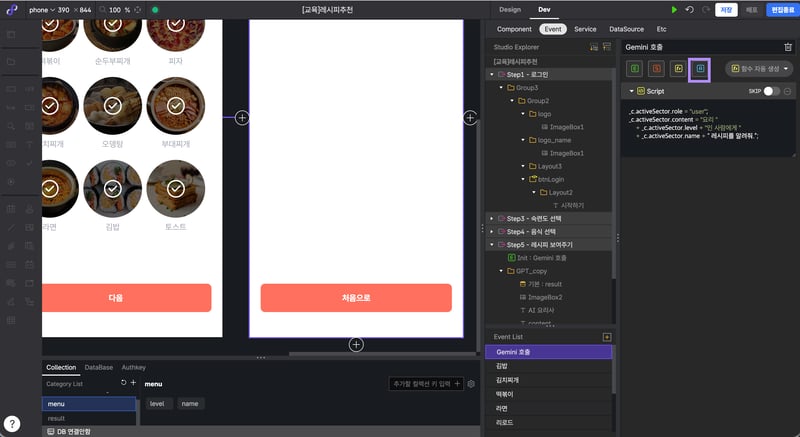Delete the Gemini 호출 event via trash icon
The height and width of the screenshot is (437, 800).
pyautogui.click(x=788, y=46)
